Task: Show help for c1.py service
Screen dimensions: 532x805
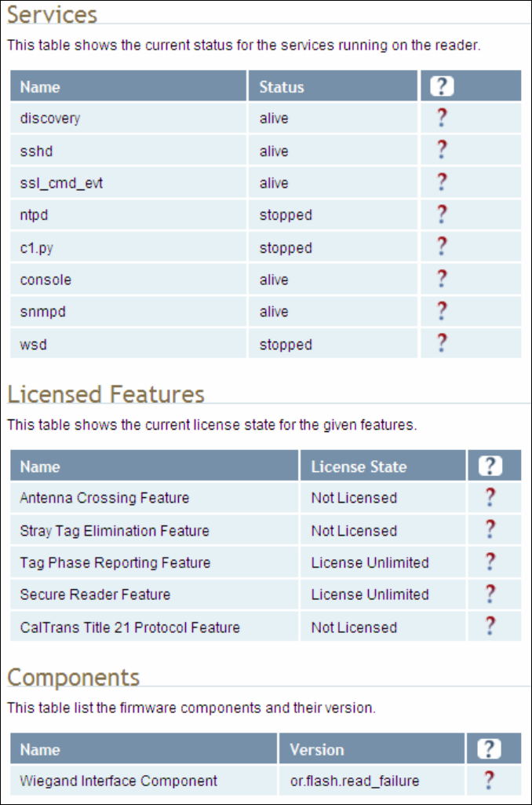Action: [441, 247]
